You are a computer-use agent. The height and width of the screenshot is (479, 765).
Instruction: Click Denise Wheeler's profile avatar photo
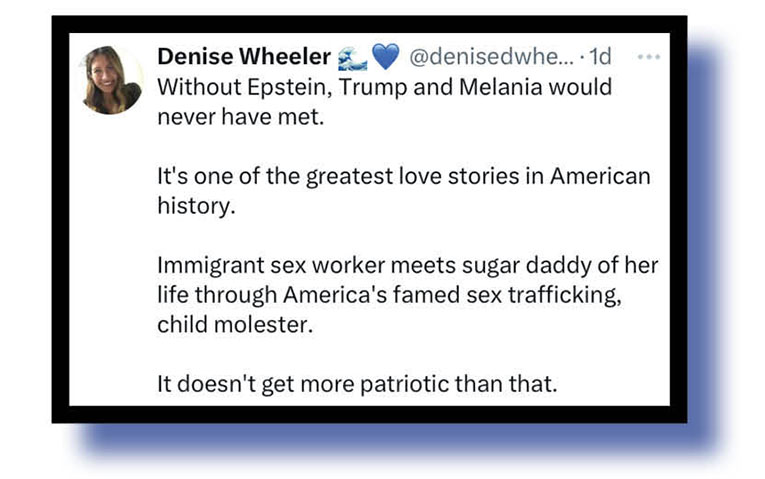coord(111,78)
